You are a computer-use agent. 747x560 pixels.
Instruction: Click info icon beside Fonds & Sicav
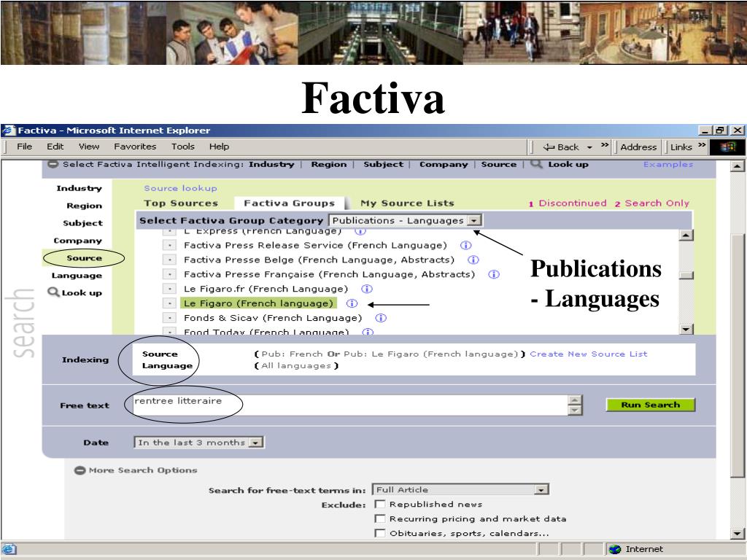pyautogui.click(x=381, y=318)
